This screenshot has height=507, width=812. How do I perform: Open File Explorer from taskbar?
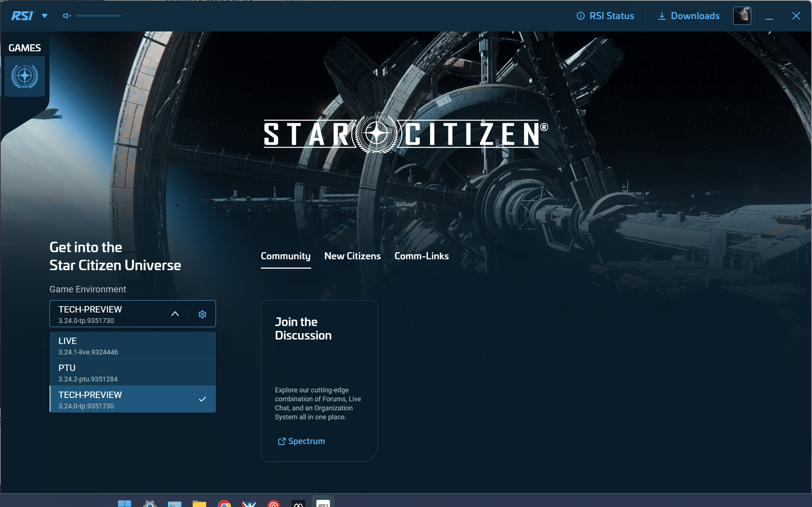[x=199, y=503]
